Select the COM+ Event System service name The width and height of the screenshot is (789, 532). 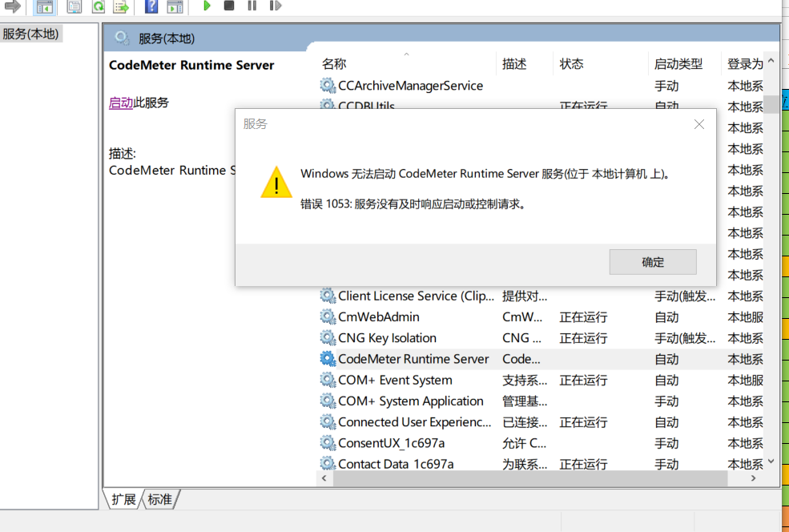[x=395, y=380]
